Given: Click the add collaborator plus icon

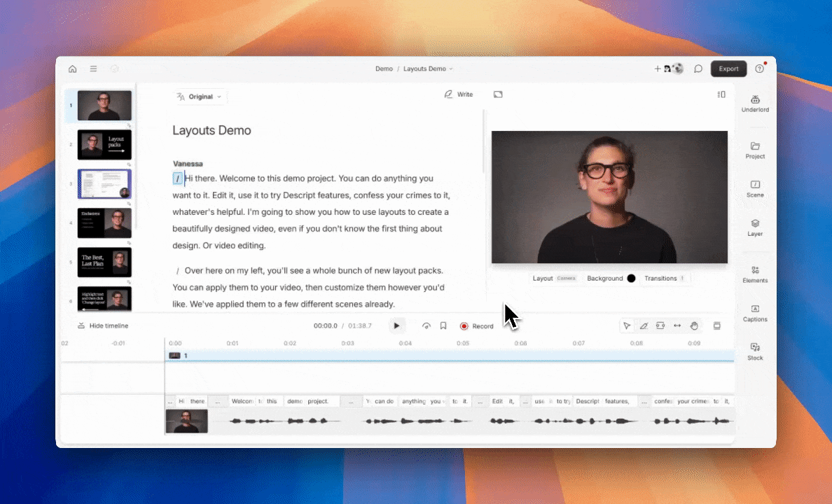Looking at the screenshot, I should tap(658, 69).
